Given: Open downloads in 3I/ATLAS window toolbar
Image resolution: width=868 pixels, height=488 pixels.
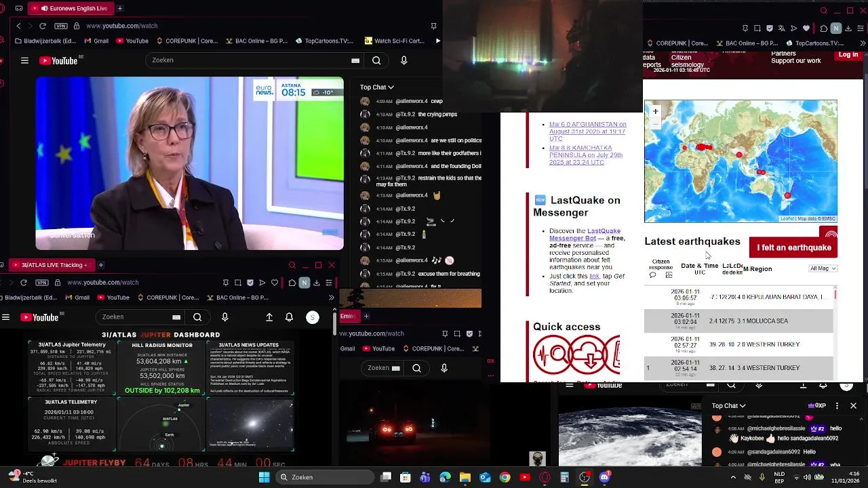Looking at the screenshot, I should coord(317,283).
